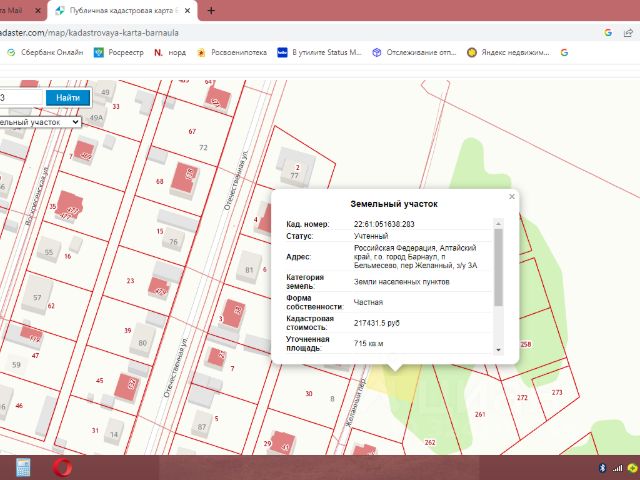The height and width of the screenshot is (480, 640).
Task: Open a new browser tab
Action: [211, 10]
